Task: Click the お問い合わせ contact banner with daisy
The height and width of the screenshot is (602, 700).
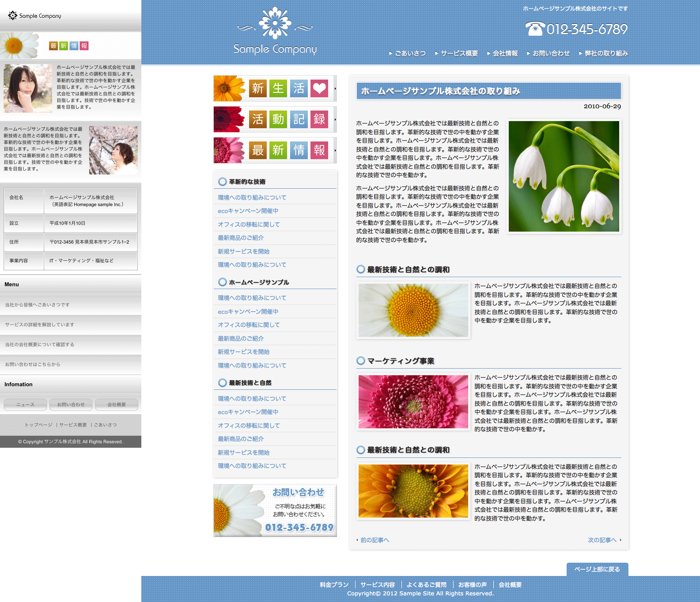Action: point(275,511)
